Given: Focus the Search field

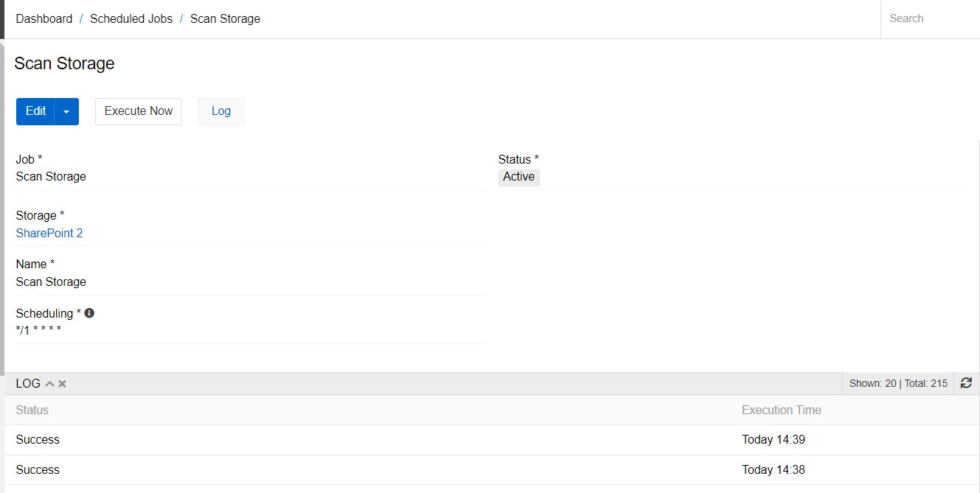Looking at the screenshot, I should tap(929, 19).
